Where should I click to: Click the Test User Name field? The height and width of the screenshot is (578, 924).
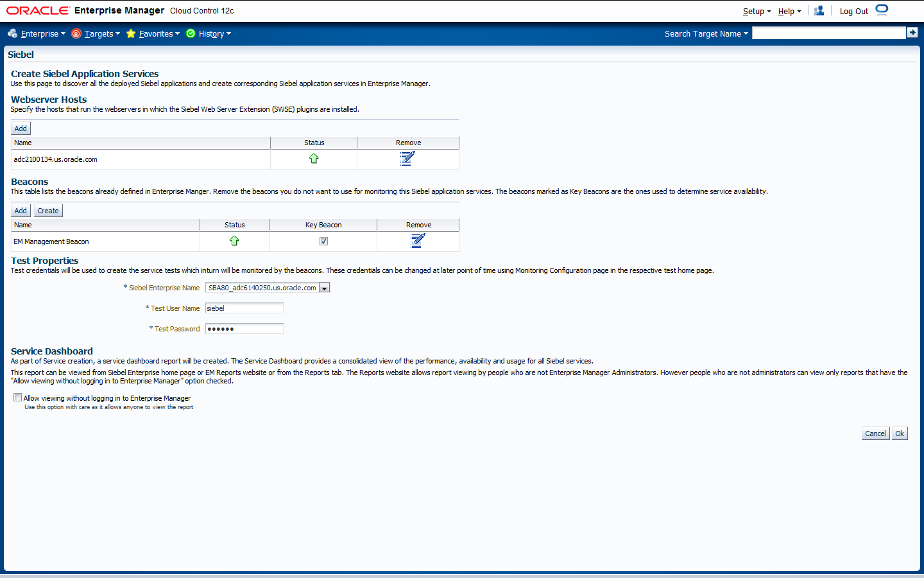pyautogui.click(x=244, y=308)
